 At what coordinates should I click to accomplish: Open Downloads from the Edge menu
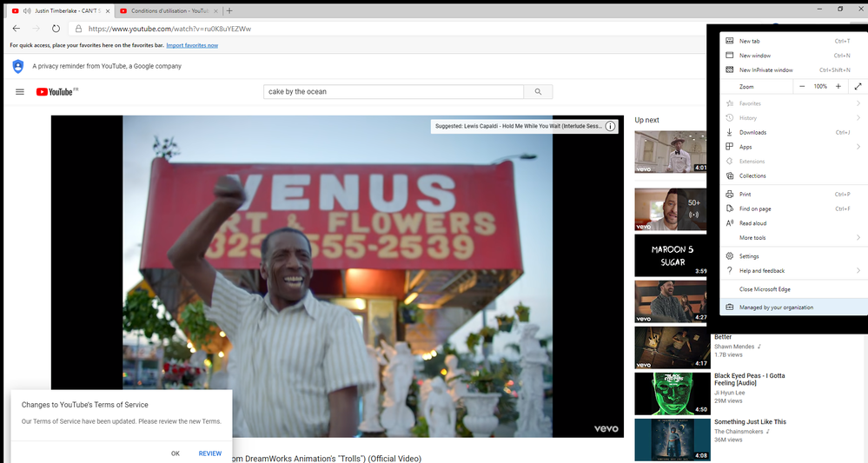point(794,132)
